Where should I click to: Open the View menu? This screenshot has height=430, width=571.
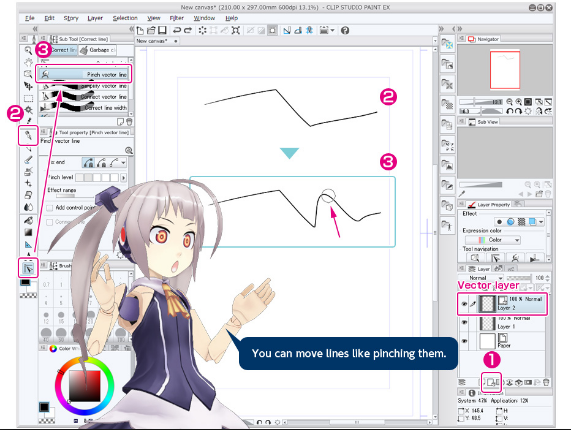coord(154,18)
